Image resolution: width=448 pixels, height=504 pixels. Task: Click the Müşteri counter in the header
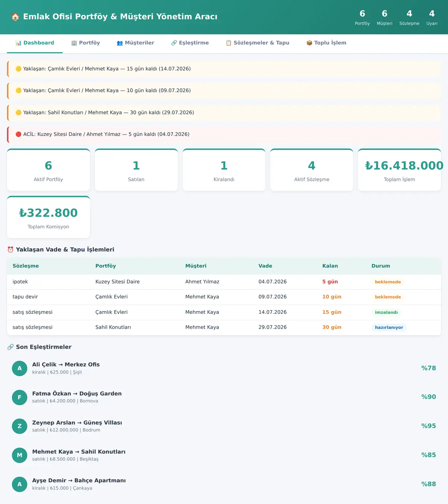click(385, 18)
